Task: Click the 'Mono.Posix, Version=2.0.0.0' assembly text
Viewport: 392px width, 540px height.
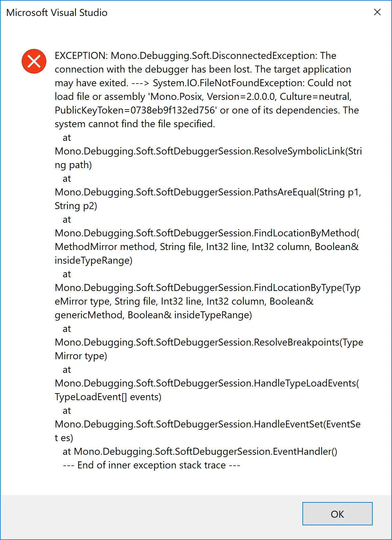Action: click(212, 97)
